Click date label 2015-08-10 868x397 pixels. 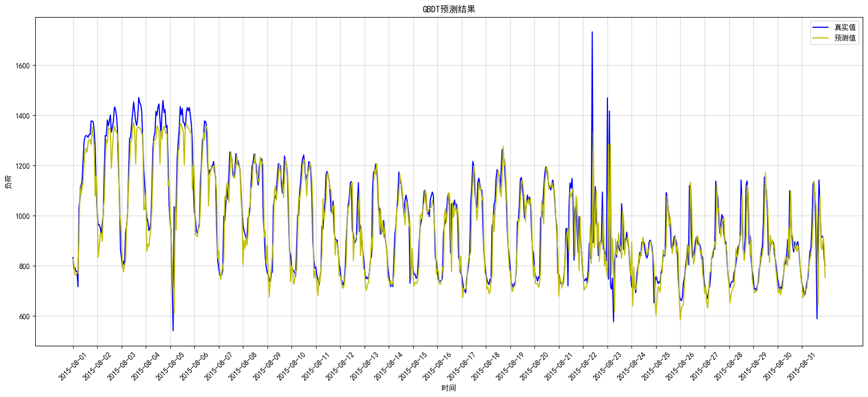click(x=290, y=367)
